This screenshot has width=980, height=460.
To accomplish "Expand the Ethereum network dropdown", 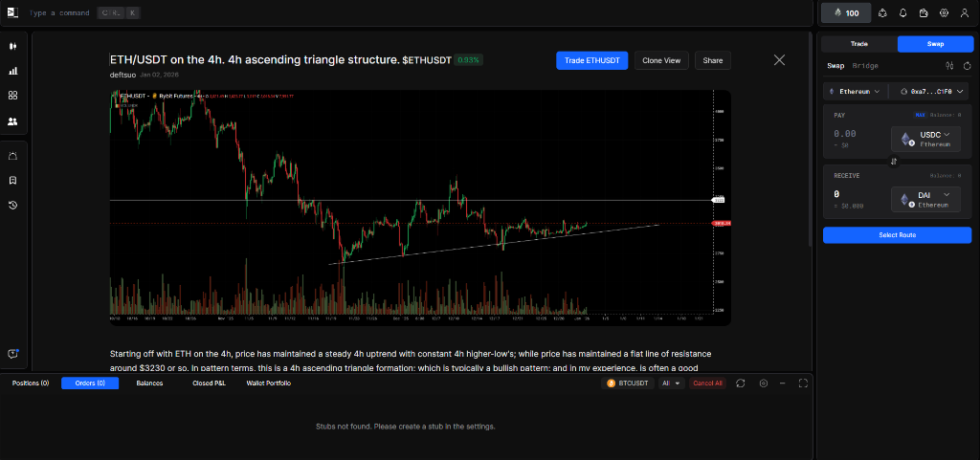I will point(855,91).
